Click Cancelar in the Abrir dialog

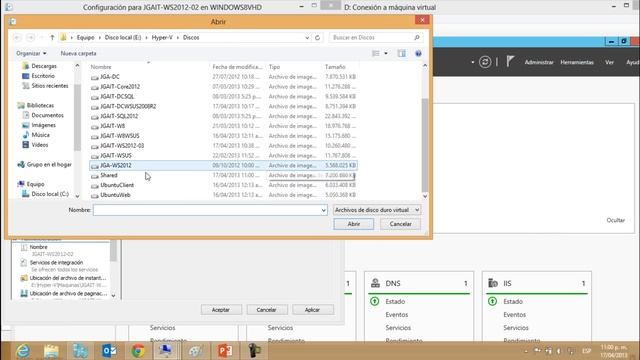tap(400, 224)
